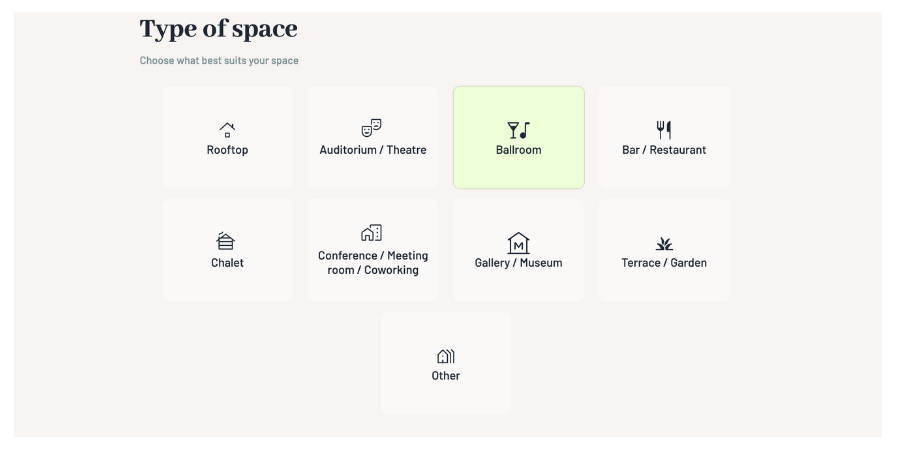Choose Conference / Meeting room / Coworking card
The width and height of the screenshot is (900, 450).
[x=373, y=250]
